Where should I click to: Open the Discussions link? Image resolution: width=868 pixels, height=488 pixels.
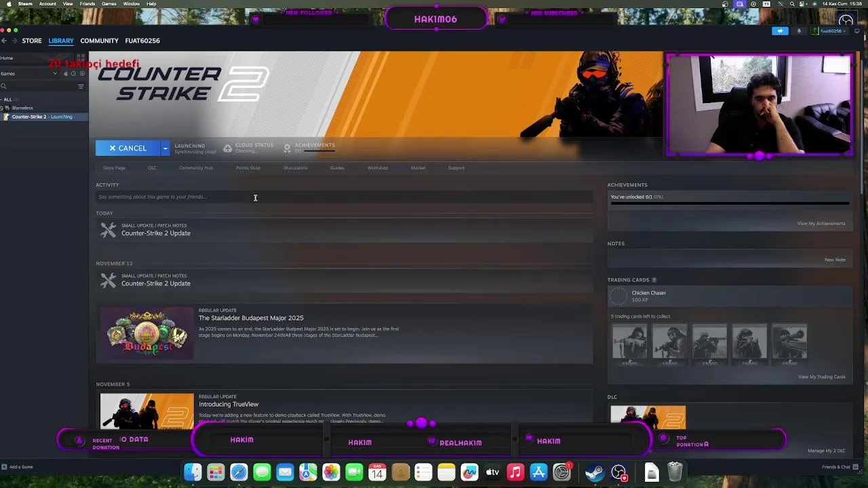pos(295,167)
